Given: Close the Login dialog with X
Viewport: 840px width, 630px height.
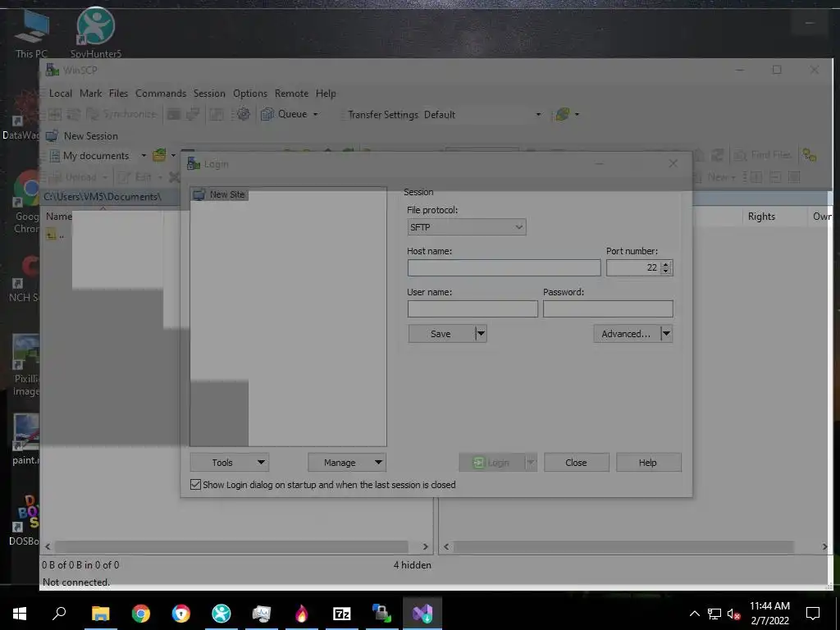Looking at the screenshot, I should pos(673,163).
